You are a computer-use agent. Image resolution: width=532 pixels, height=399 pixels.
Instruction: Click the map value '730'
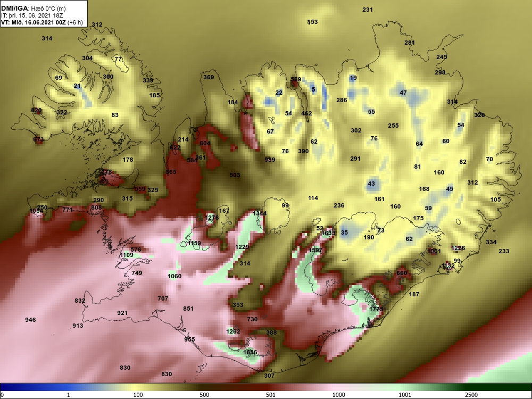[x=252, y=319]
